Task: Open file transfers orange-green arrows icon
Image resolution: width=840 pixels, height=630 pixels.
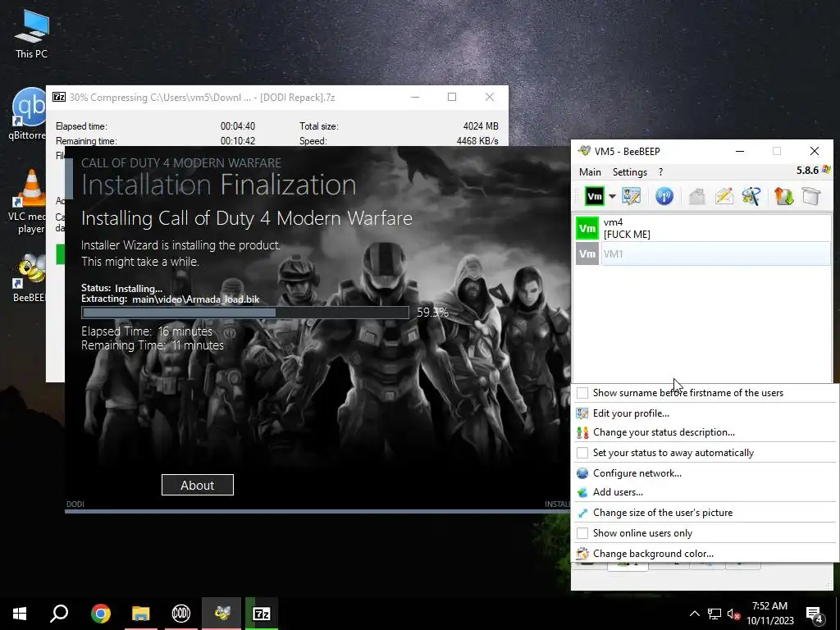Action: click(x=783, y=196)
